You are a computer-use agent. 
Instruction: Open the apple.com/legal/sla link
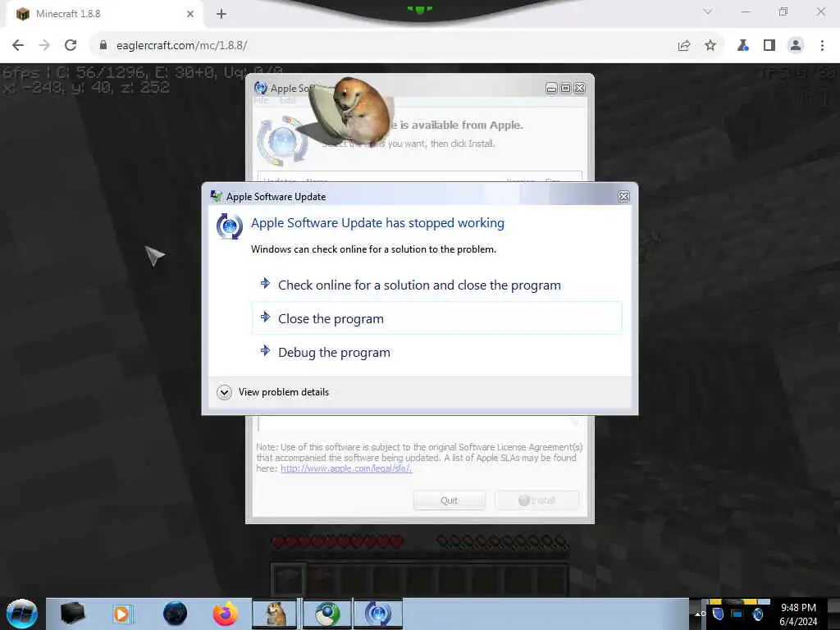tap(346, 468)
